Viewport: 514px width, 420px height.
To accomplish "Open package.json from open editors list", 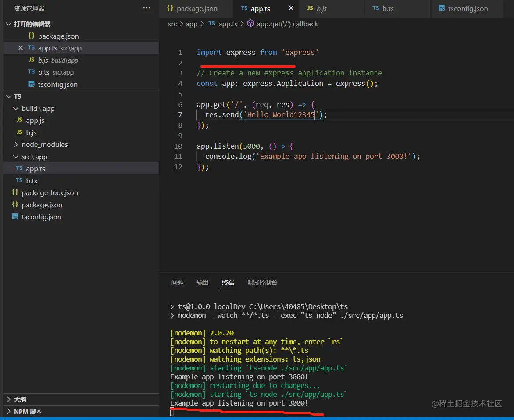I will click(81, 36).
